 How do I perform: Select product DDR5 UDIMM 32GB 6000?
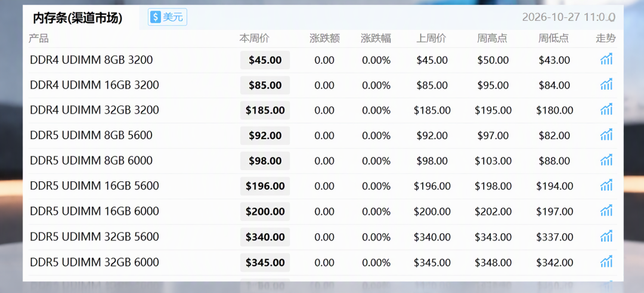point(94,262)
